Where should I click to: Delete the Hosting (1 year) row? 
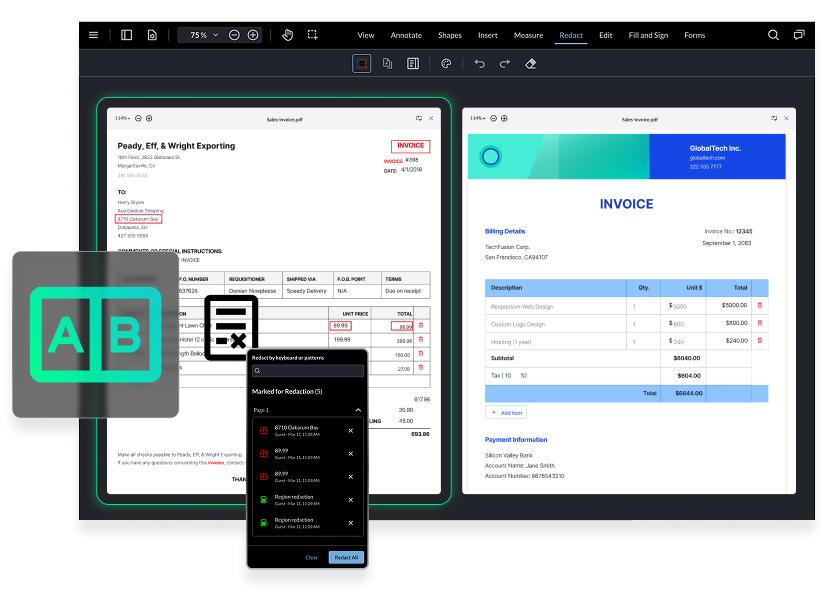pyautogui.click(x=760, y=341)
